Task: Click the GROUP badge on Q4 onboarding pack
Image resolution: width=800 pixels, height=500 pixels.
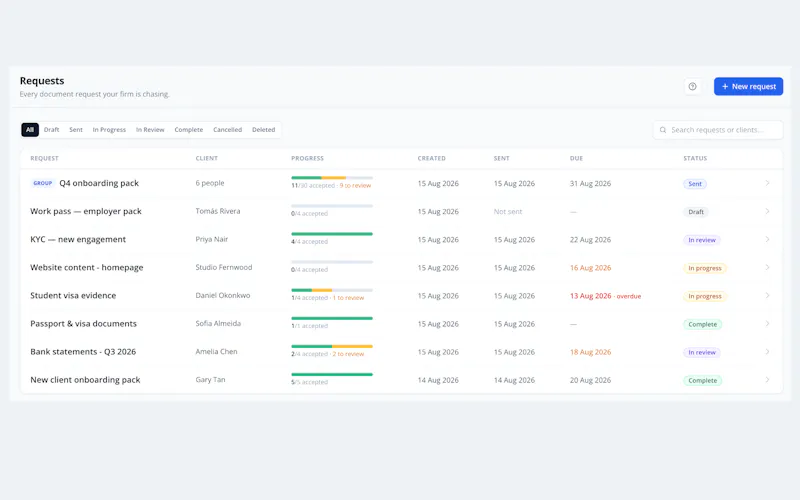Action: [x=42, y=183]
